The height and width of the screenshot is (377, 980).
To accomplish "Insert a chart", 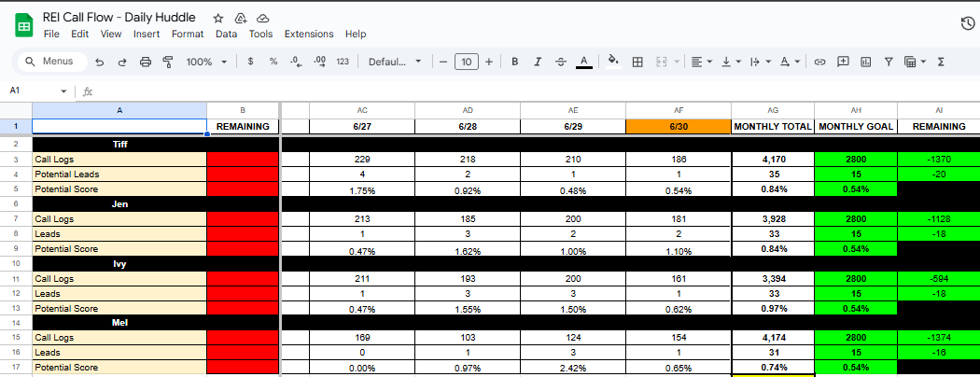I will pos(865,62).
